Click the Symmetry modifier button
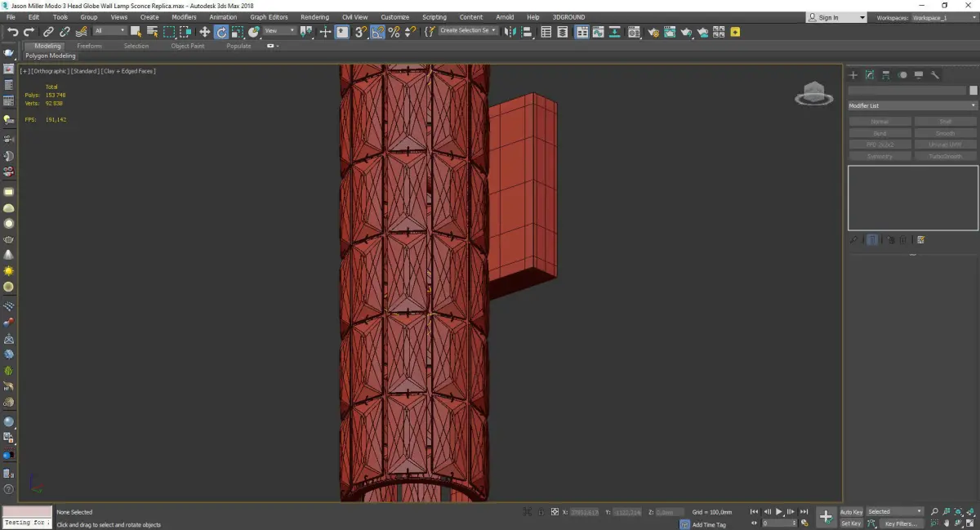This screenshot has width=980, height=530. (880, 156)
